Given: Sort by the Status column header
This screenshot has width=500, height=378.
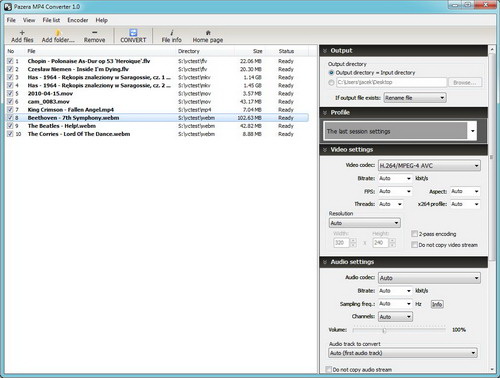Looking at the screenshot, I should pos(286,51).
